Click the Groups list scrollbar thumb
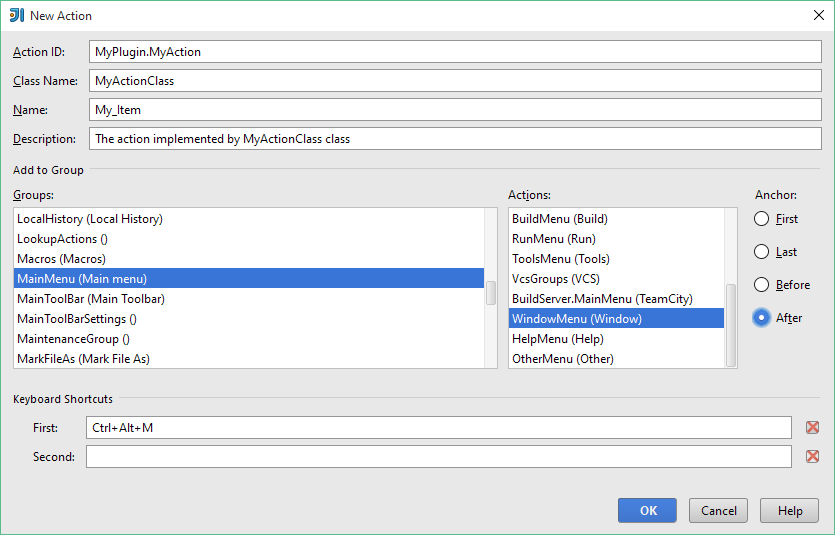835x535 pixels. [491, 292]
